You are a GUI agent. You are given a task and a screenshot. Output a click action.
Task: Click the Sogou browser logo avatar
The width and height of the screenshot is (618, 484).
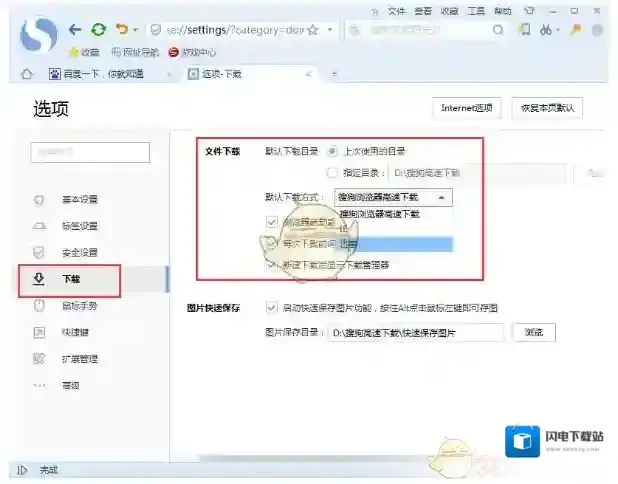point(39,34)
